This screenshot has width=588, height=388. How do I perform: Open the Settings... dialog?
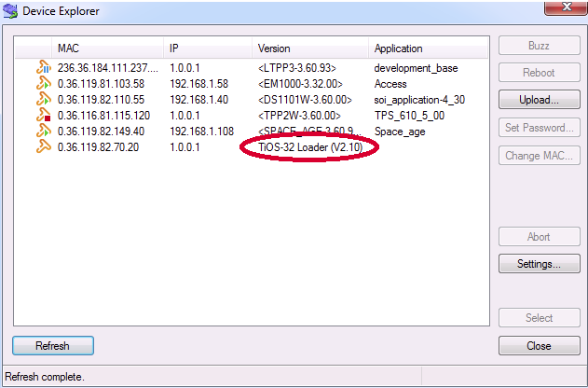click(539, 264)
